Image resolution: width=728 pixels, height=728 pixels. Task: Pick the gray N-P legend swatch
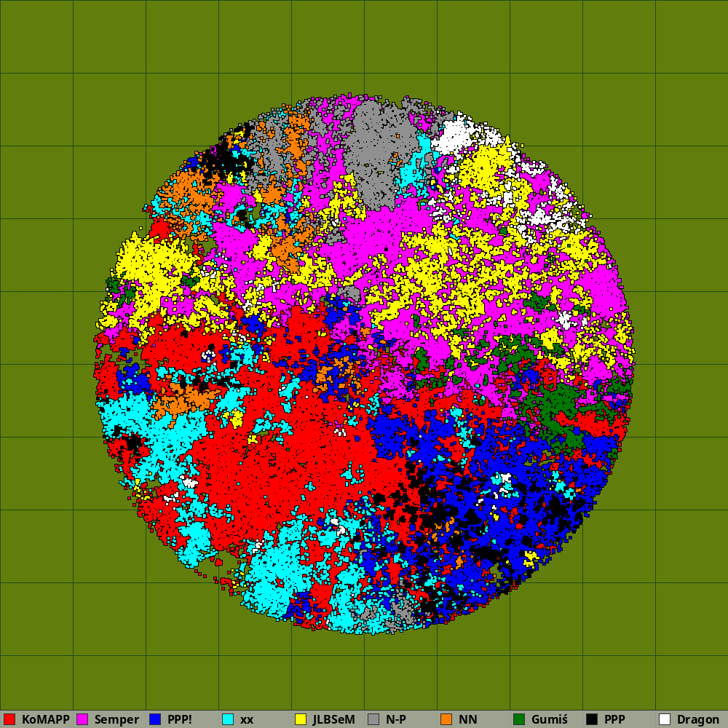click(x=373, y=719)
